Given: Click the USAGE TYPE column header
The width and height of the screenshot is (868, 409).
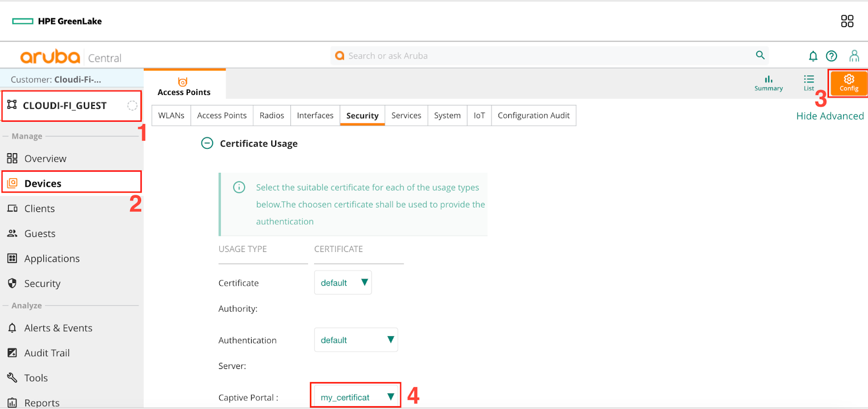Looking at the screenshot, I should pyautogui.click(x=242, y=249).
